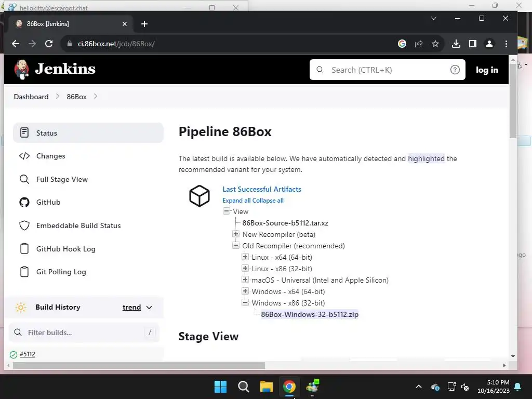Viewport: 532px width, 399px height.
Task: Expand Linux - x64 (64-bit) node
Action: coord(245,257)
